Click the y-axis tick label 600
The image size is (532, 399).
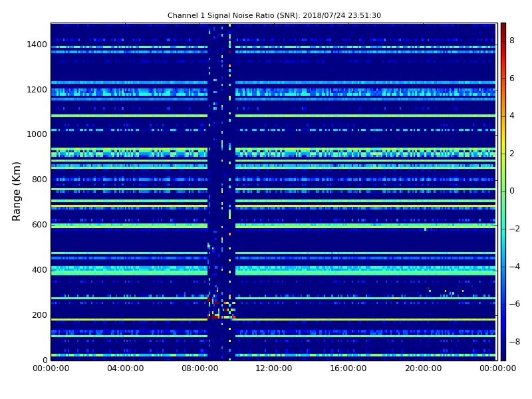click(39, 225)
